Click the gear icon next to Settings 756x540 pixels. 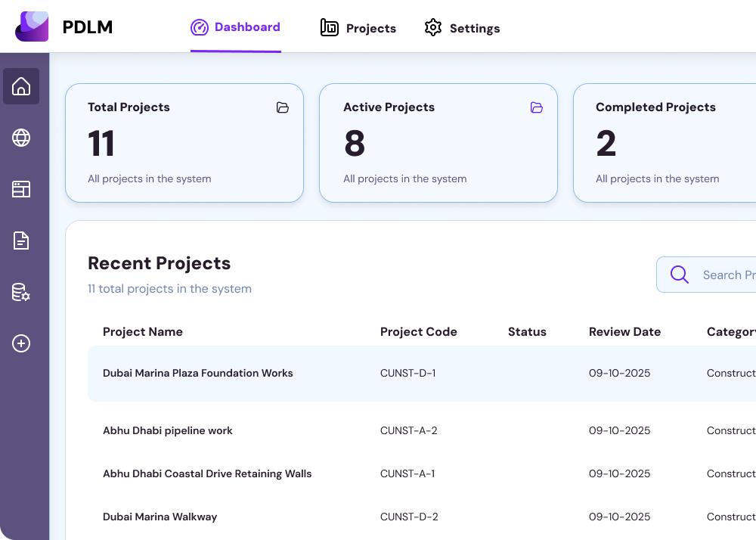tap(432, 27)
